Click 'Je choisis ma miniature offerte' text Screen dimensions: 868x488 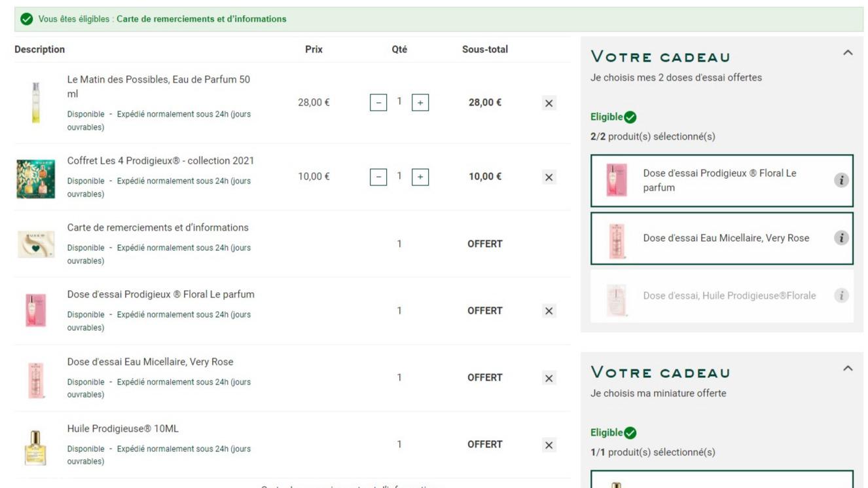point(658,394)
